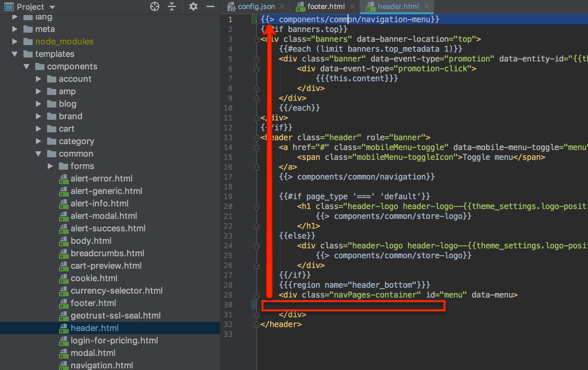Viewport: 588px width, 370px height.
Task: Select header.html in the project tree
Action: 94,328
